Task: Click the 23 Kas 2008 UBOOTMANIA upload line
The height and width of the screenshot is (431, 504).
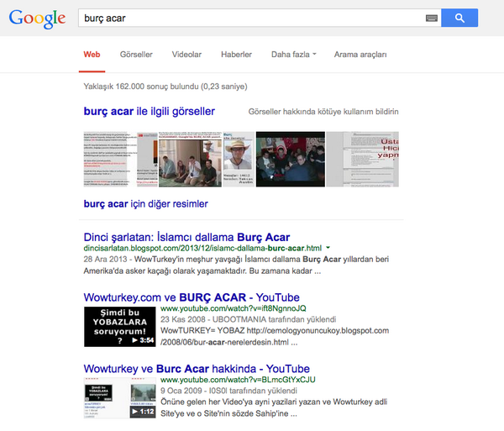Action: pos(248,319)
